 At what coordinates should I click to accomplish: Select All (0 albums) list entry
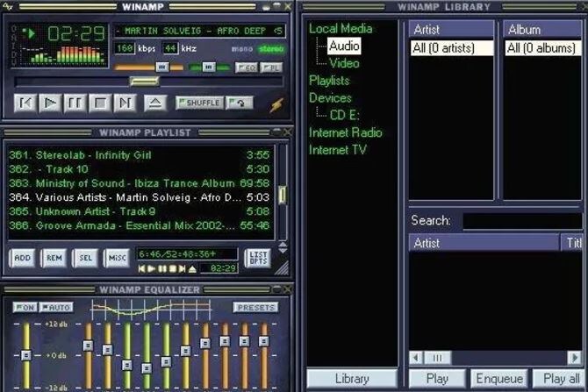pos(542,48)
